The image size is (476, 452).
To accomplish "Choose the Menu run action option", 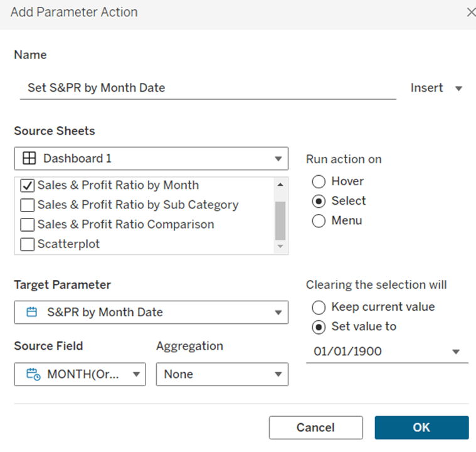I will click(319, 220).
